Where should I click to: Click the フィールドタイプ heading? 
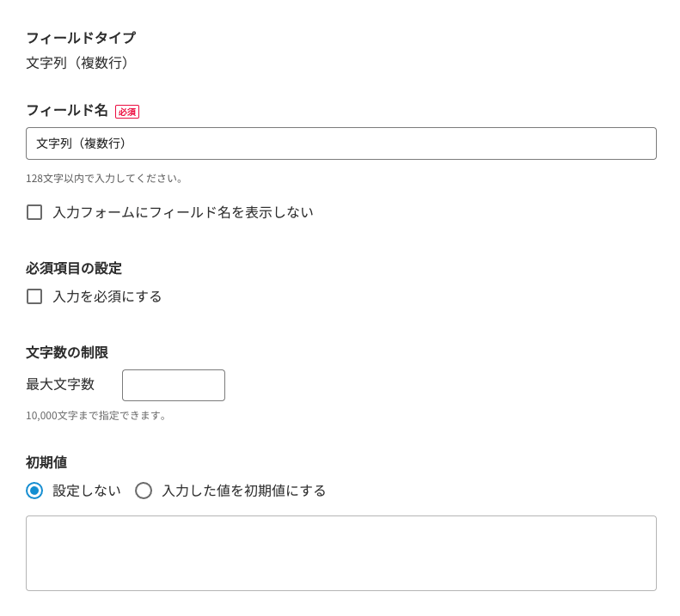pyautogui.click(x=81, y=38)
